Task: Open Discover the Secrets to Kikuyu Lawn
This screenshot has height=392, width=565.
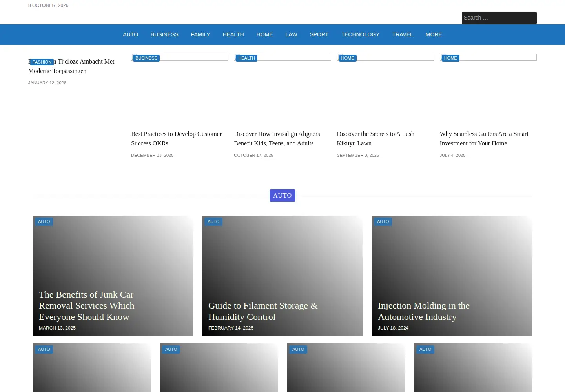Action: coord(375,139)
